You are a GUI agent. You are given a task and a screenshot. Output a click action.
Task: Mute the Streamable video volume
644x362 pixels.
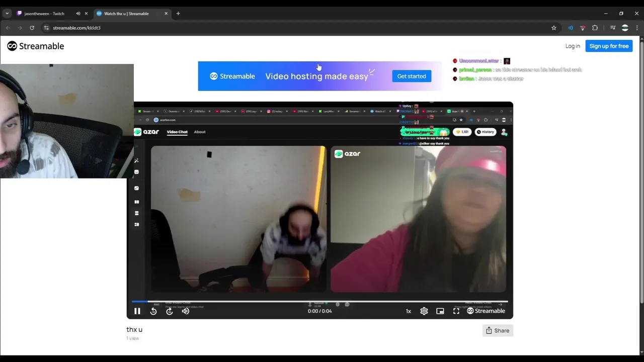click(186, 311)
